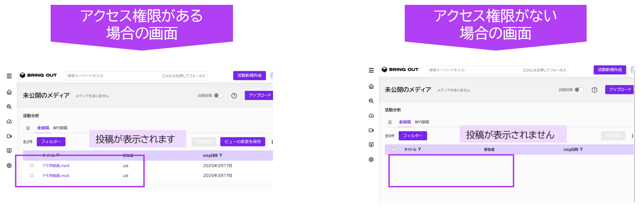Open the magnifier search sidebar icon in 全2件 screen
The image size is (644, 210).
coord(9,107)
